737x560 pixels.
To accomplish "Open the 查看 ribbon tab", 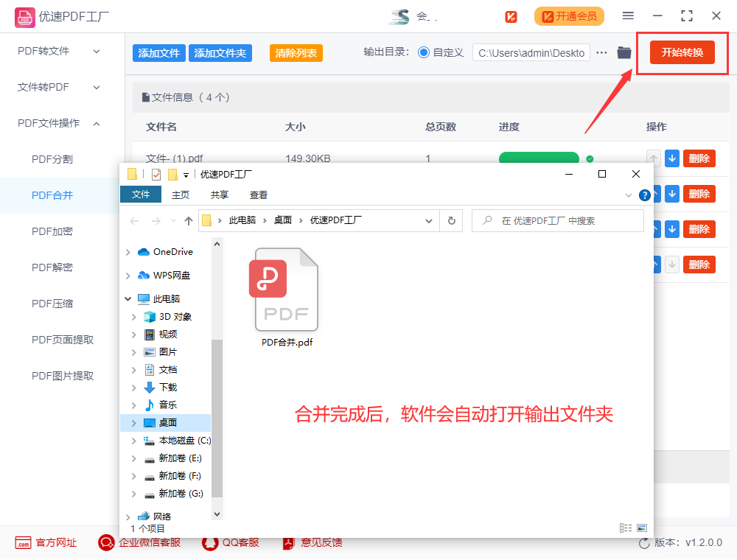I will [259, 195].
